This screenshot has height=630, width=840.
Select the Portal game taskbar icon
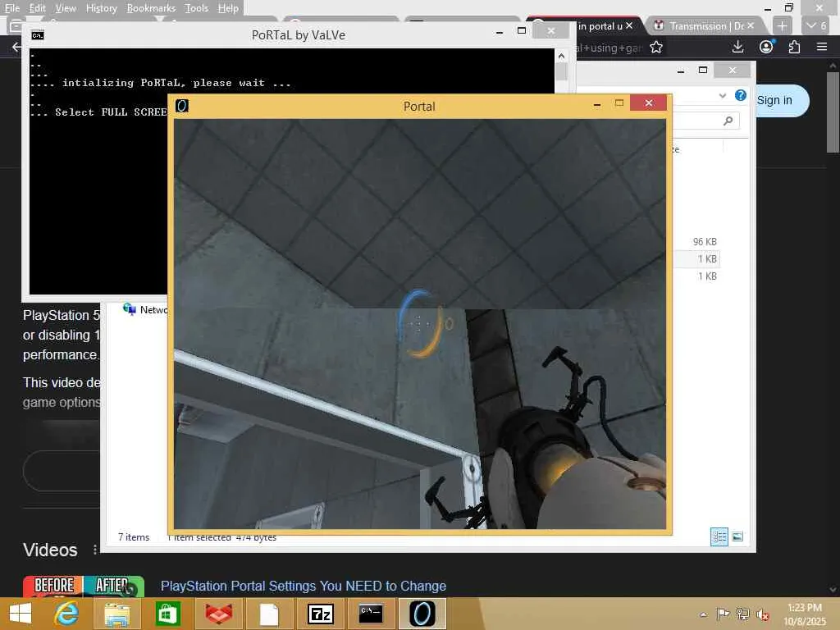(422, 614)
